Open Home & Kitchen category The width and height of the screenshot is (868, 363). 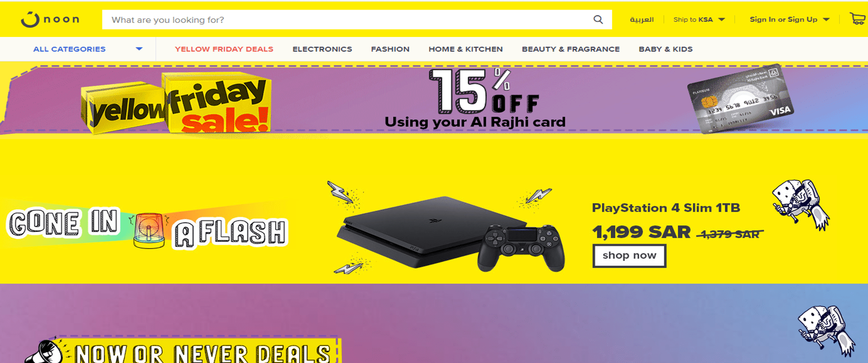pos(466,49)
